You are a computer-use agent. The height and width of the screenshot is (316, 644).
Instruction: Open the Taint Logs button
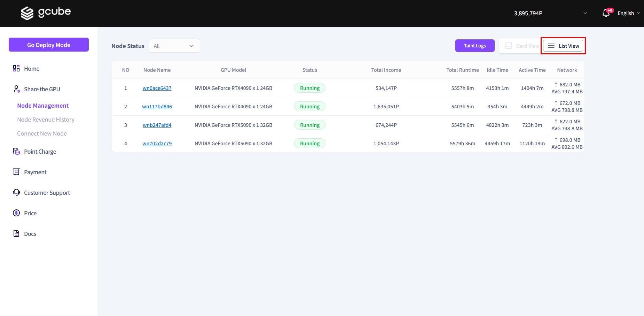point(474,46)
